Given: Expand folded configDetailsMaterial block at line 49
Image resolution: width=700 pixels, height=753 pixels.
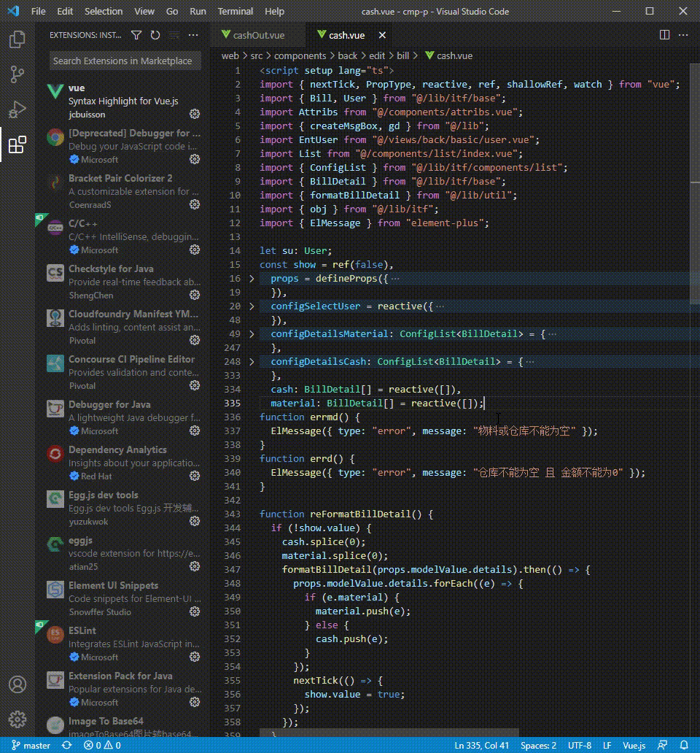Looking at the screenshot, I should coord(252,333).
